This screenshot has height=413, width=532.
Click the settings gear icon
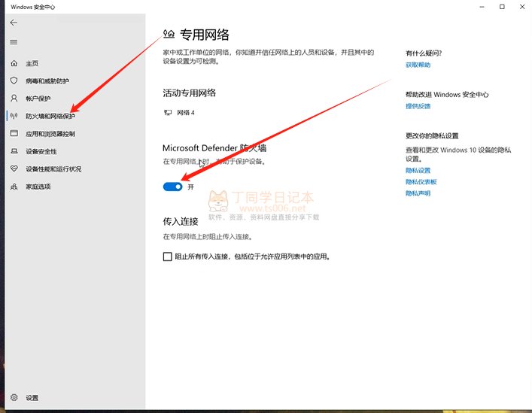tap(14, 397)
